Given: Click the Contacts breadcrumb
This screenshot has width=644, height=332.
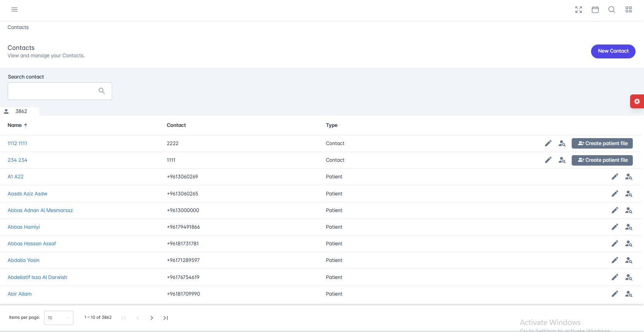Looking at the screenshot, I should pos(18,27).
